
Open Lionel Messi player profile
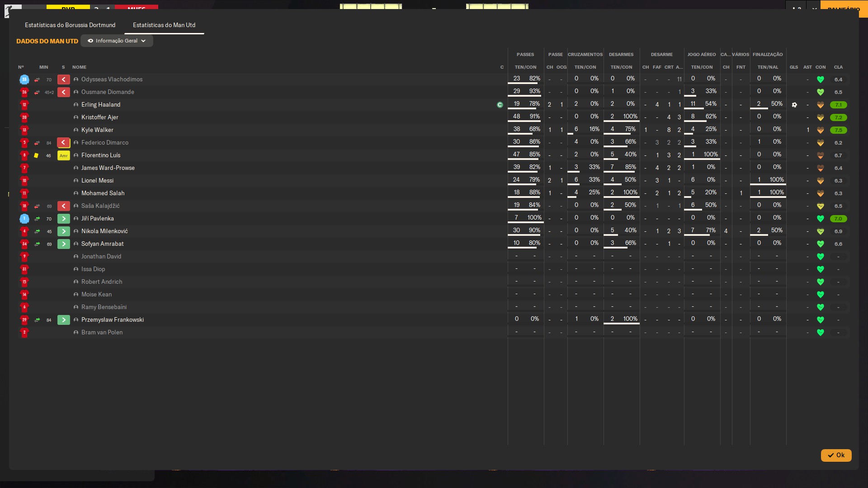point(97,181)
